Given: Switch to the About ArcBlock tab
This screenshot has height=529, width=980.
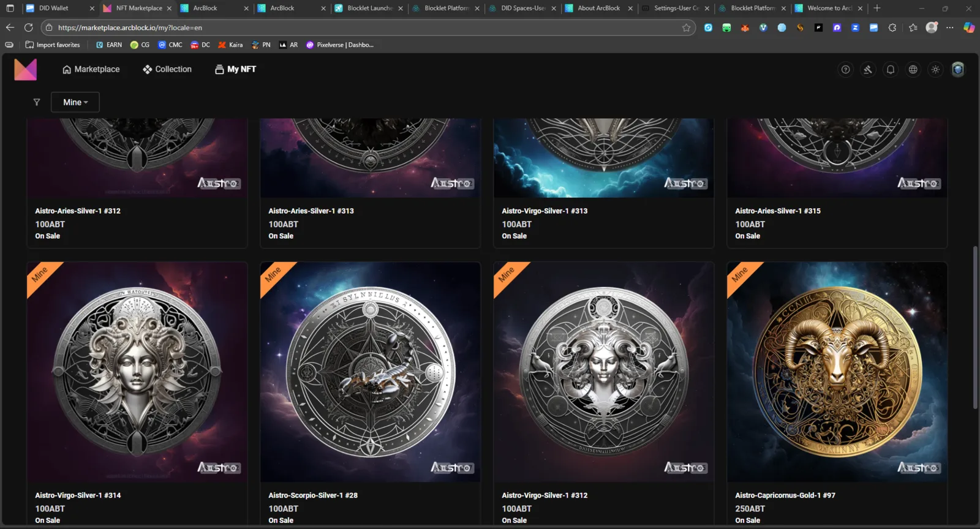Looking at the screenshot, I should (599, 8).
